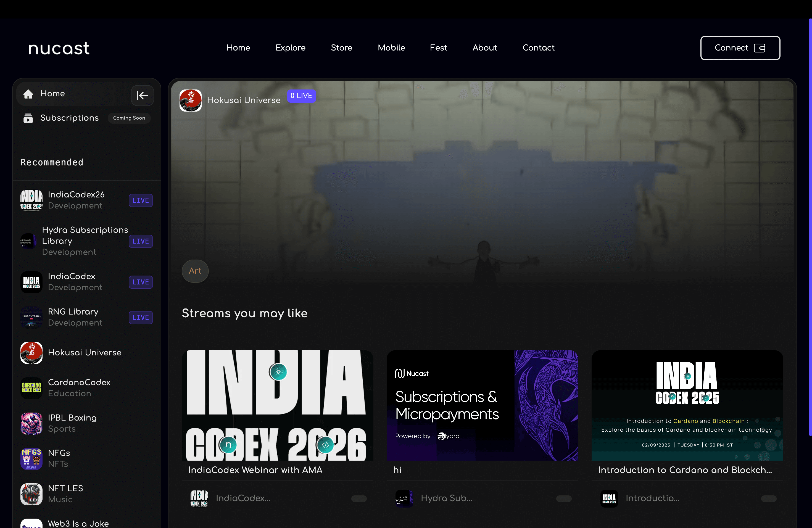Click the IndiaCodex avatar under webinar card
This screenshot has width=812, height=528.
199,498
